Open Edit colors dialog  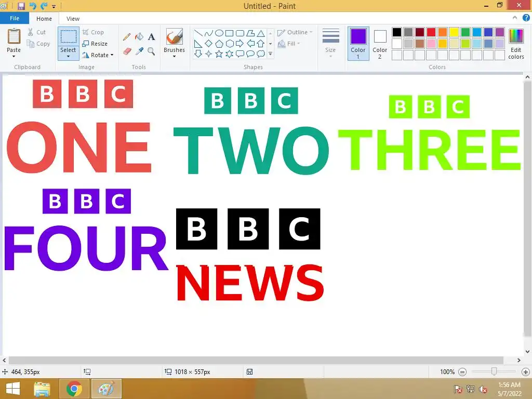tap(516, 44)
